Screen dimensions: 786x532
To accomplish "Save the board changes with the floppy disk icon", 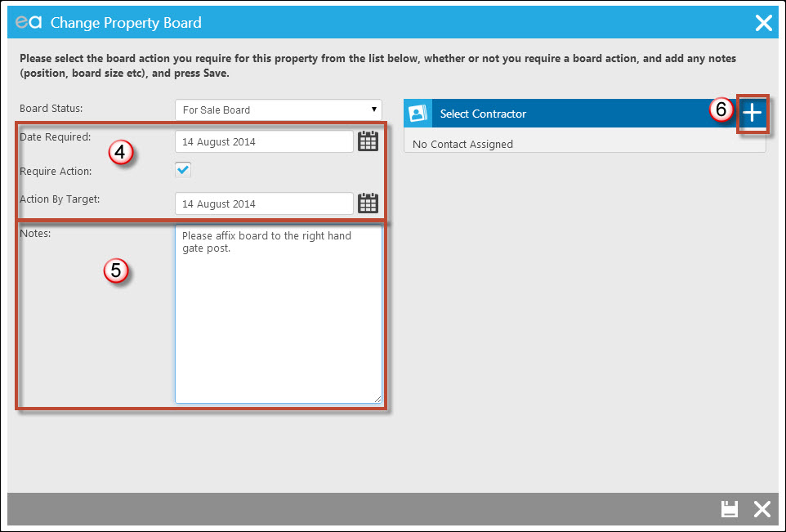I will (730, 509).
